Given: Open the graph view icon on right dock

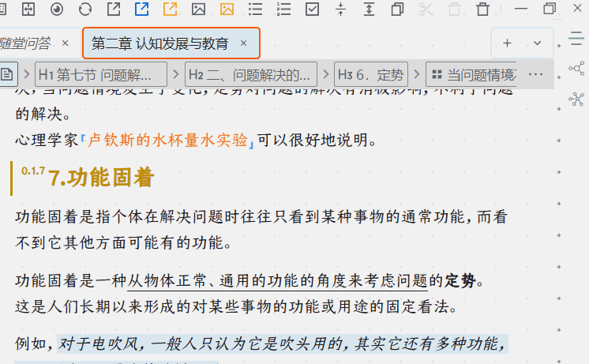Looking at the screenshot, I should pyautogui.click(x=576, y=69).
